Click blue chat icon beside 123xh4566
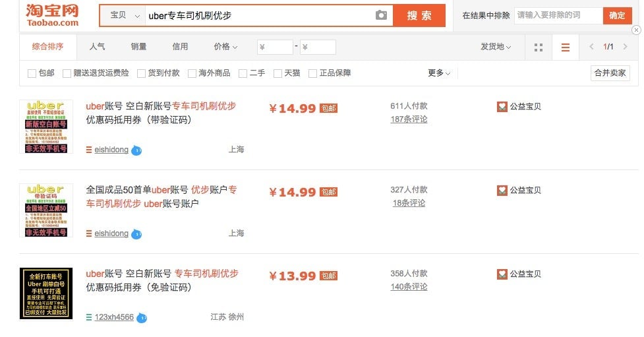644x337 pixels. point(142,318)
